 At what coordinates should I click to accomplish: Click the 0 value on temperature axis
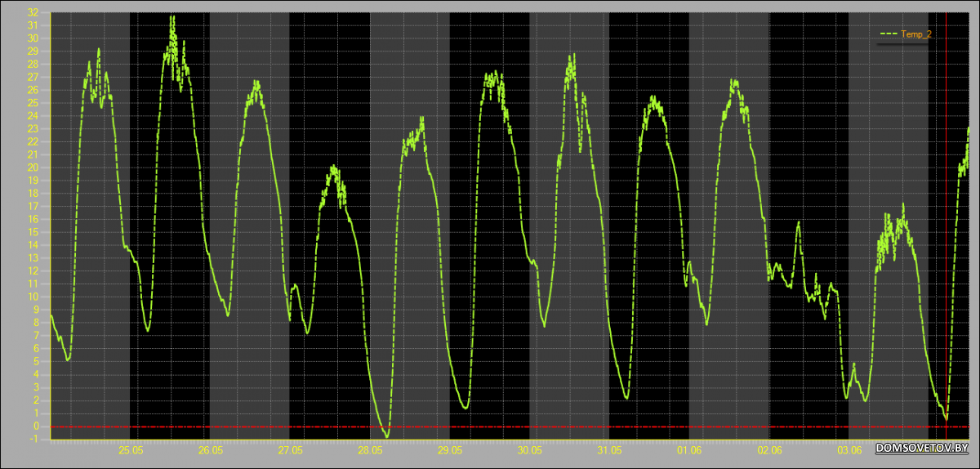click(35, 426)
